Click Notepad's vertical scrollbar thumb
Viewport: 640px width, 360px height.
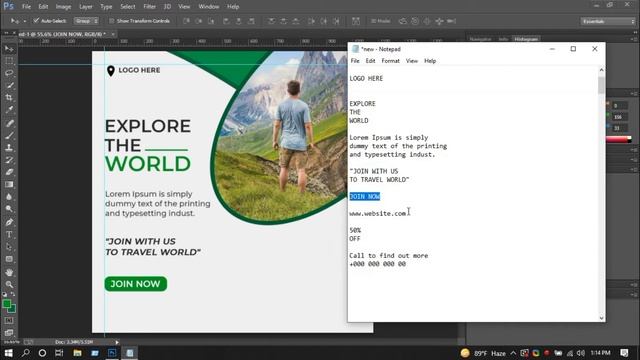click(601, 85)
